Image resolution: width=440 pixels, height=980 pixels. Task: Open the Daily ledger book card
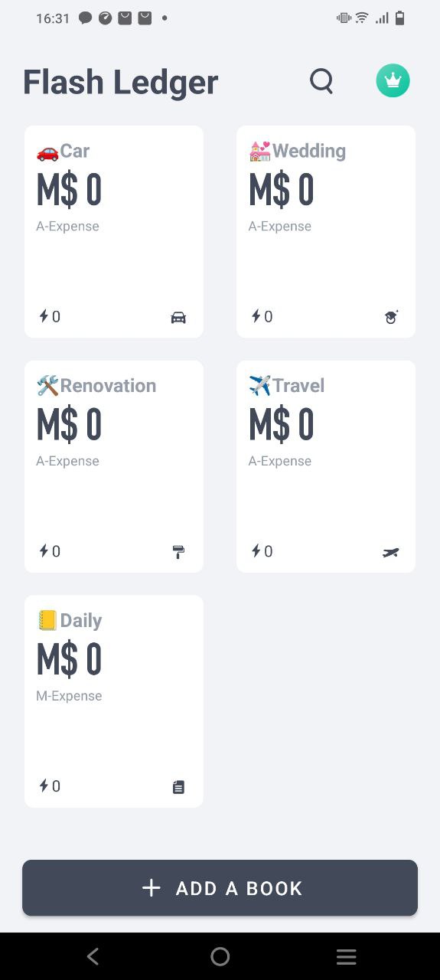tap(114, 701)
